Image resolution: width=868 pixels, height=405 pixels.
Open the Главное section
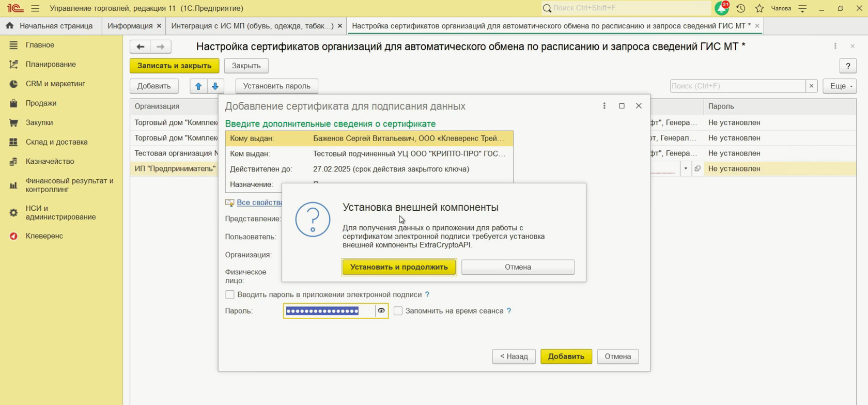(x=40, y=45)
